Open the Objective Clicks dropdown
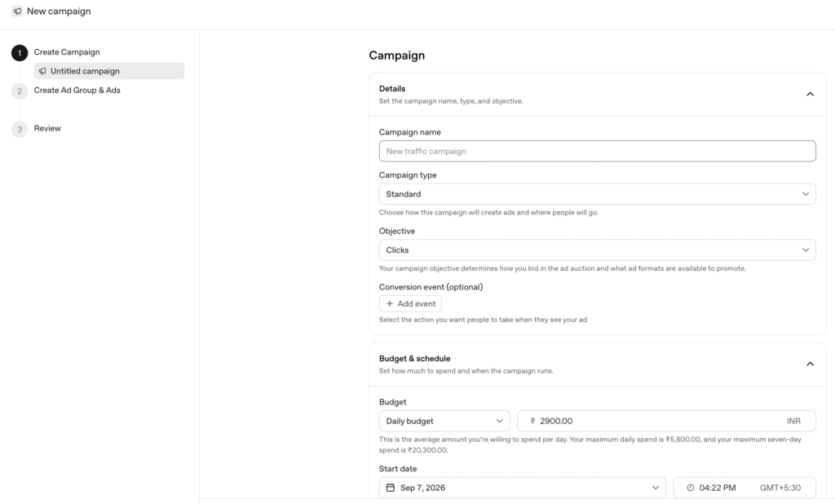835x504 pixels. (x=597, y=250)
